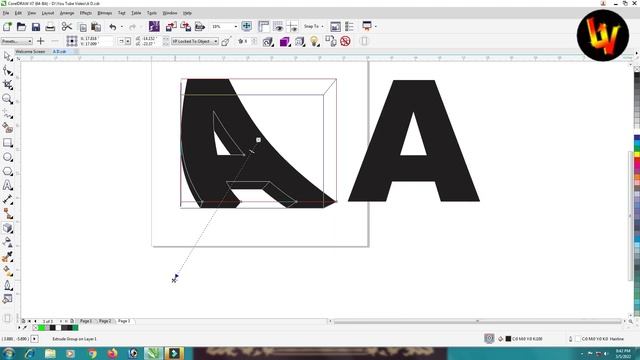Paste from clipboard

click(96, 27)
